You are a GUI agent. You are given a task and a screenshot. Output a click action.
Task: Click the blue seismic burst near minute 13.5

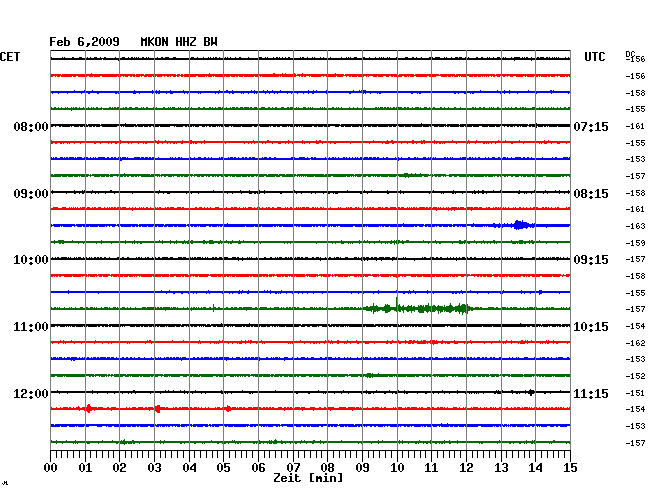(x=519, y=225)
